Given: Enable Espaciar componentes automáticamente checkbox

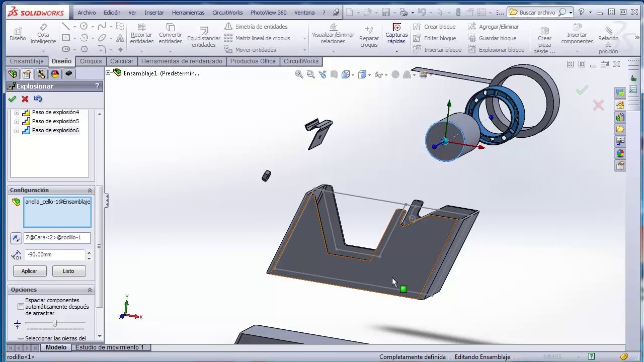Looking at the screenshot, I should click(21, 307).
